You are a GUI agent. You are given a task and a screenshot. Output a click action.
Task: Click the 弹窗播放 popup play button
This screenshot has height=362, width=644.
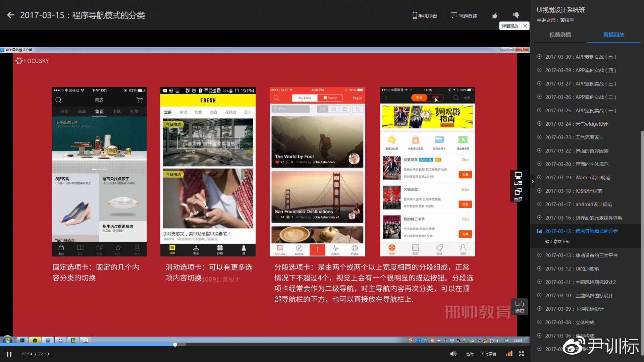(x=510, y=26)
